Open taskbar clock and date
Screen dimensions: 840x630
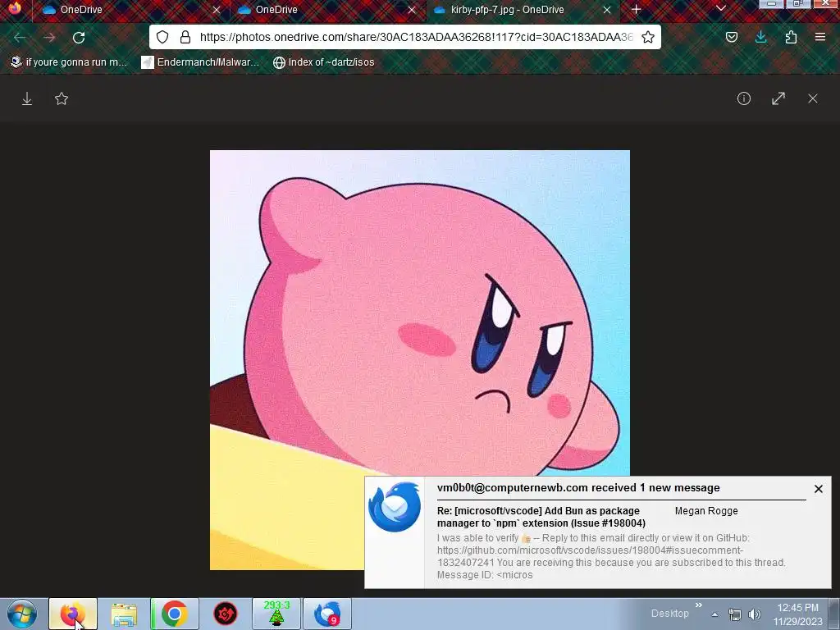[797, 614]
